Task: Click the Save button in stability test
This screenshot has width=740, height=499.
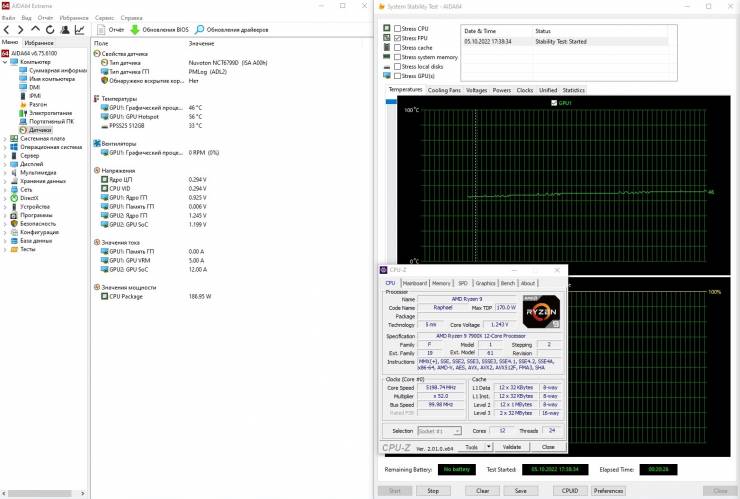Action: (x=521, y=491)
